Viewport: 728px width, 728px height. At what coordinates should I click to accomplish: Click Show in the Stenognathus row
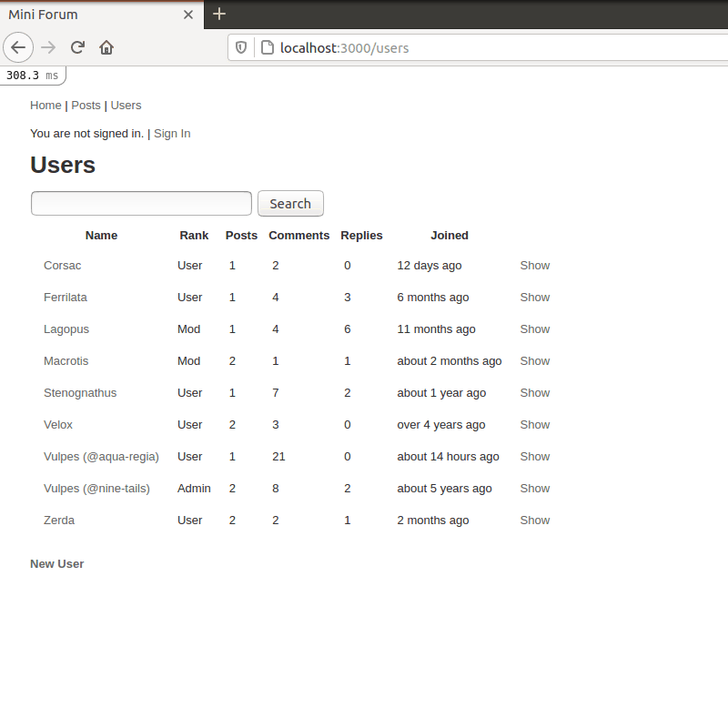click(x=535, y=393)
